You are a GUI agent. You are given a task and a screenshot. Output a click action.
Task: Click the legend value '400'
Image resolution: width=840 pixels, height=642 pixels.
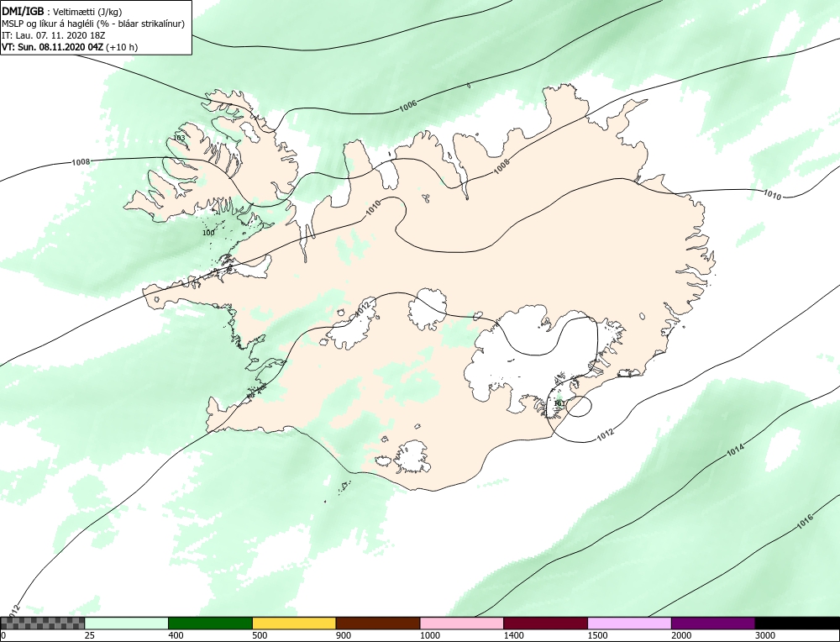176,635
